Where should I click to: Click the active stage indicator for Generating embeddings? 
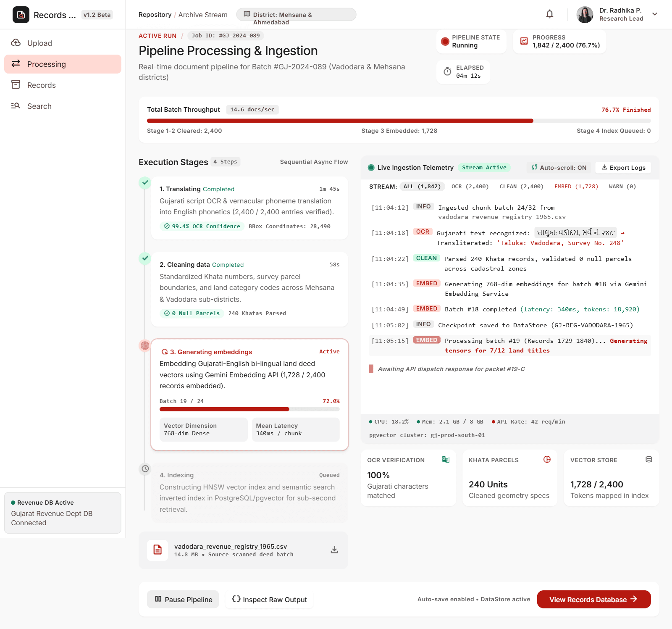coord(145,345)
